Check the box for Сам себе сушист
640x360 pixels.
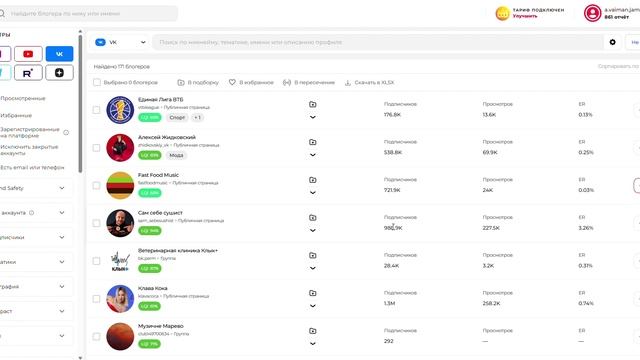(96, 223)
